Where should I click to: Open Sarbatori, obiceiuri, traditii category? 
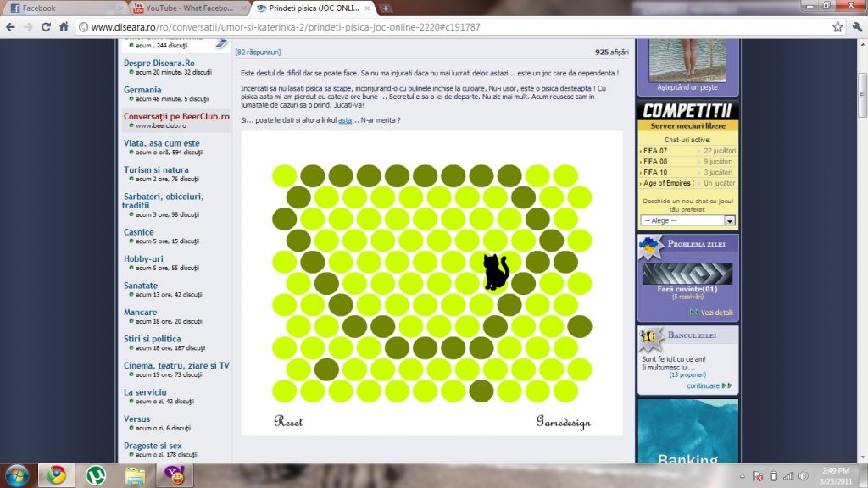tap(164, 201)
